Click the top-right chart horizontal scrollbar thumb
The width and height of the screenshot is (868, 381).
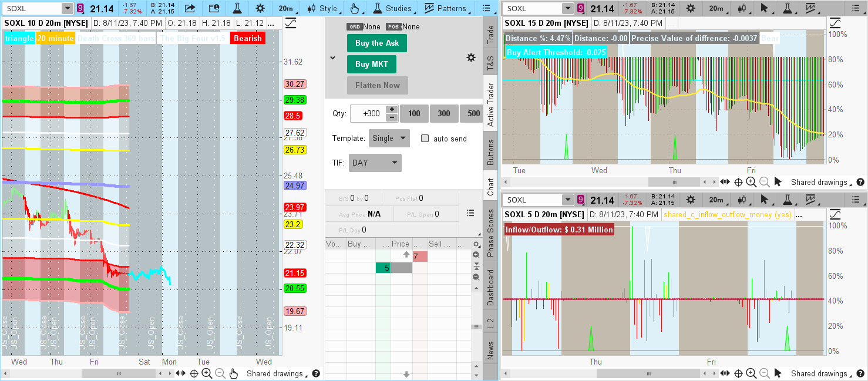coord(675,182)
